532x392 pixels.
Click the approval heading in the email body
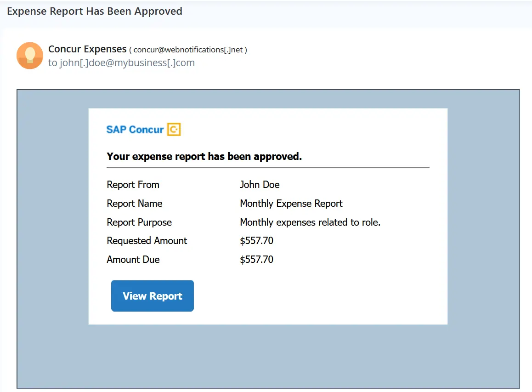(x=204, y=156)
